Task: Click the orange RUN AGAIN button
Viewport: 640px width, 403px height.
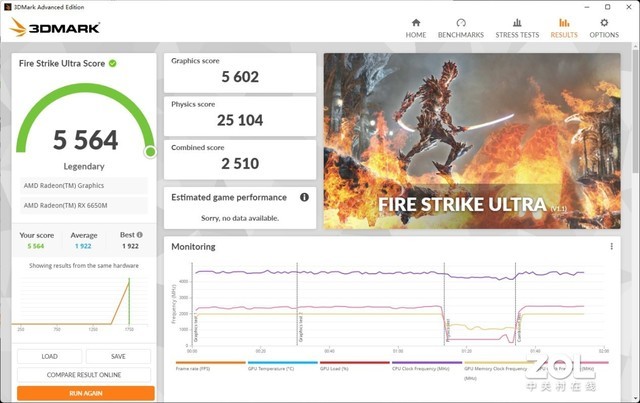Action: click(x=86, y=393)
